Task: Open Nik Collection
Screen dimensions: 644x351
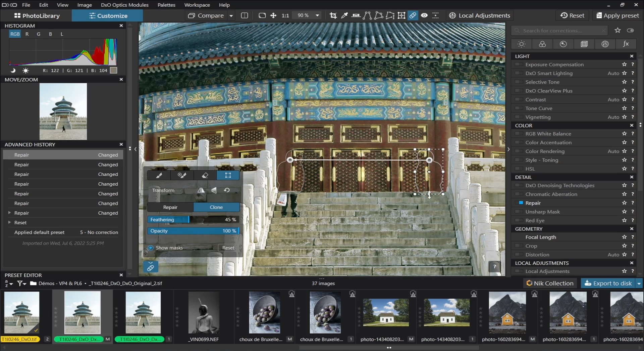Action: pyautogui.click(x=550, y=283)
